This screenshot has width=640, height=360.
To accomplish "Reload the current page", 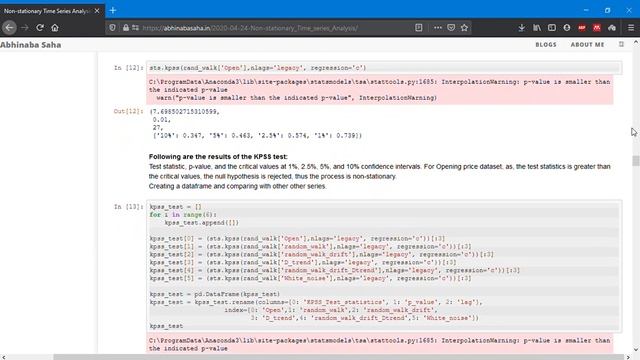I will point(40,28).
